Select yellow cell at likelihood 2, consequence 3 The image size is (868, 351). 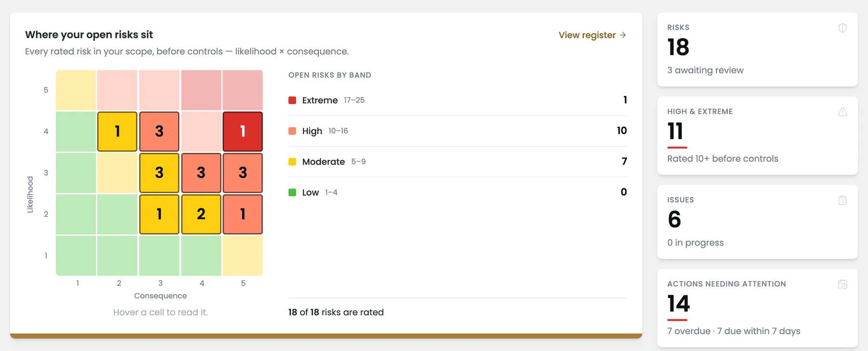[x=159, y=215]
